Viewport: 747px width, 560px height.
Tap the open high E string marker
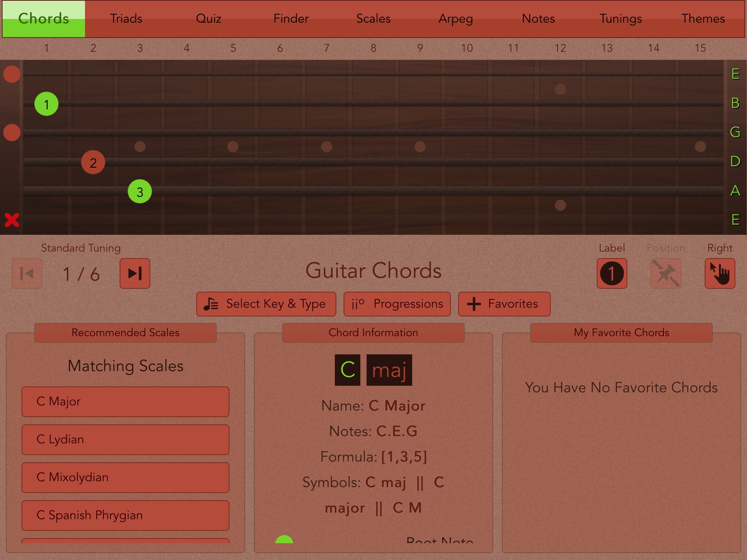[x=12, y=74]
